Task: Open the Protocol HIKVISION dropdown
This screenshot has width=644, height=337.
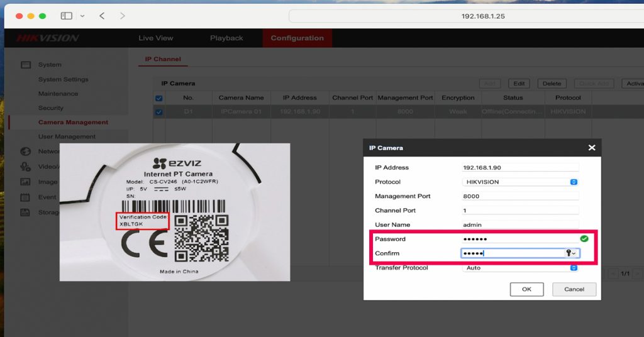Action: 520,182
